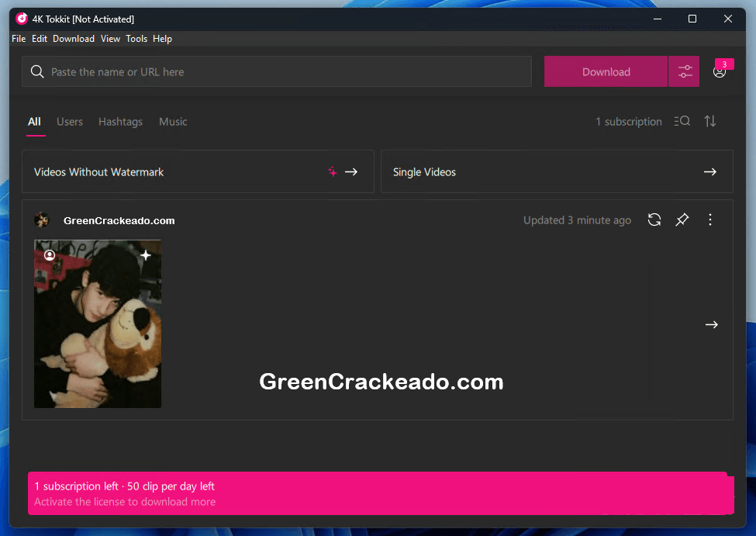Open Single Videos with its arrow

point(709,171)
